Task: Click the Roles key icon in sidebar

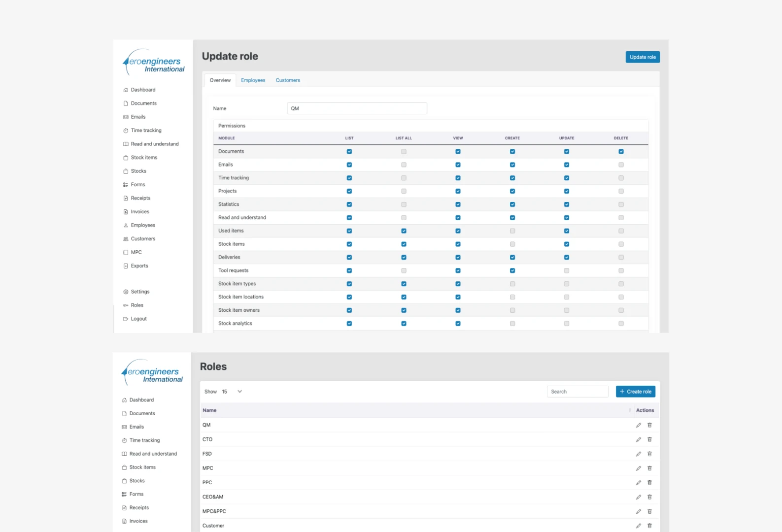Action: [x=126, y=305]
